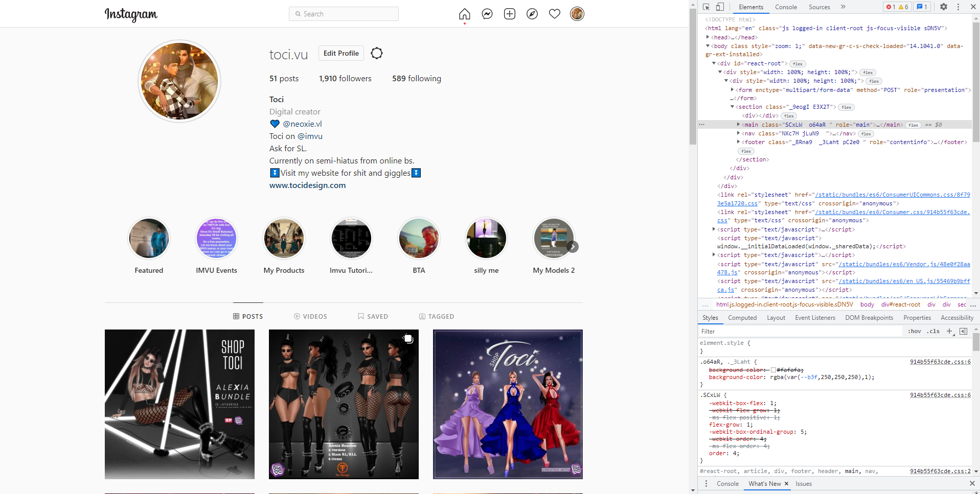Viewport: 980px width, 494px height.
Task: Toggle the flex badge on the main element
Action: click(x=914, y=125)
